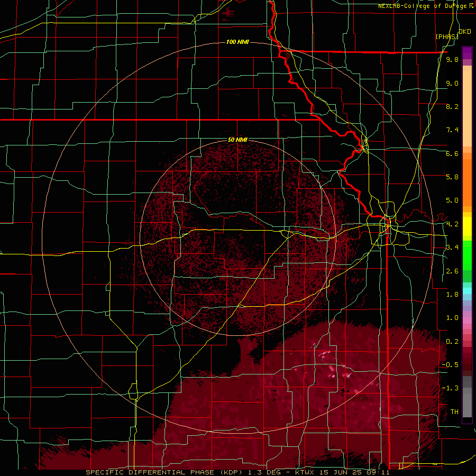476x476 pixels.
Task: Click the 5.0 value on the color scale
Action: pyautogui.click(x=452, y=200)
